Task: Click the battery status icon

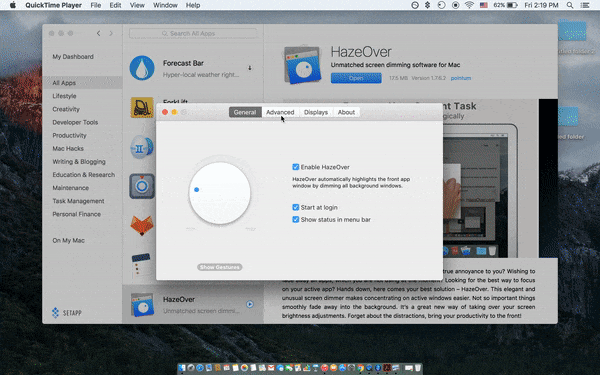Action: [x=512, y=5]
